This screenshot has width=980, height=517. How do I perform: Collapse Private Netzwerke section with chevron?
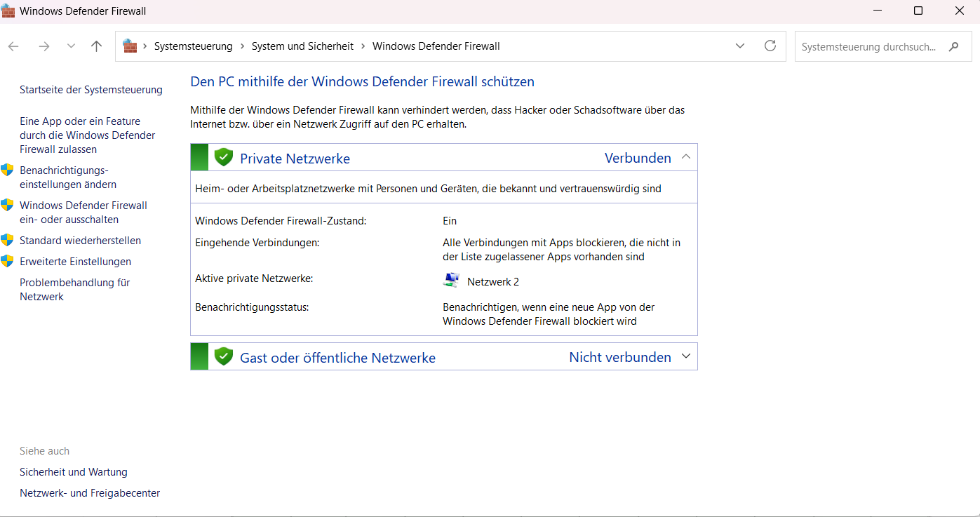click(x=686, y=157)
